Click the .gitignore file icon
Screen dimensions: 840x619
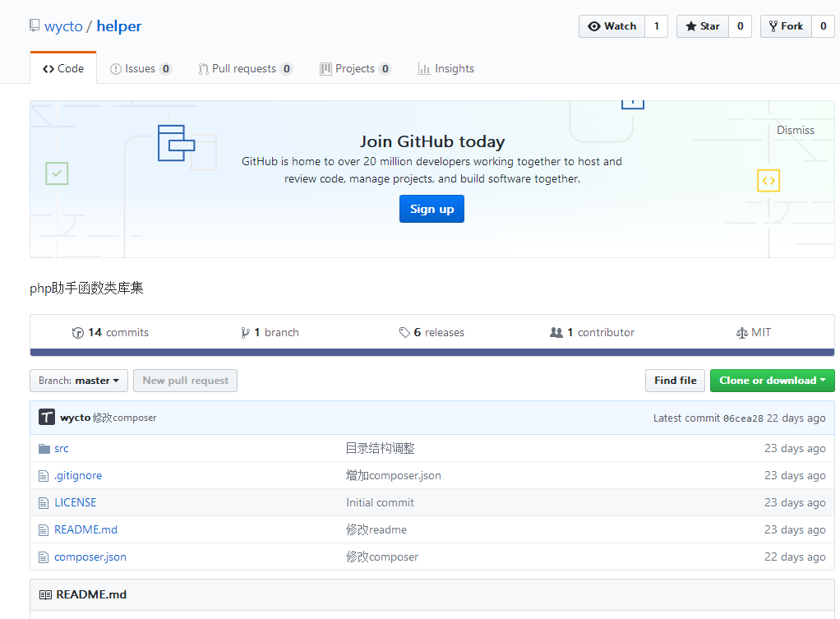click(x=44, y=475)
